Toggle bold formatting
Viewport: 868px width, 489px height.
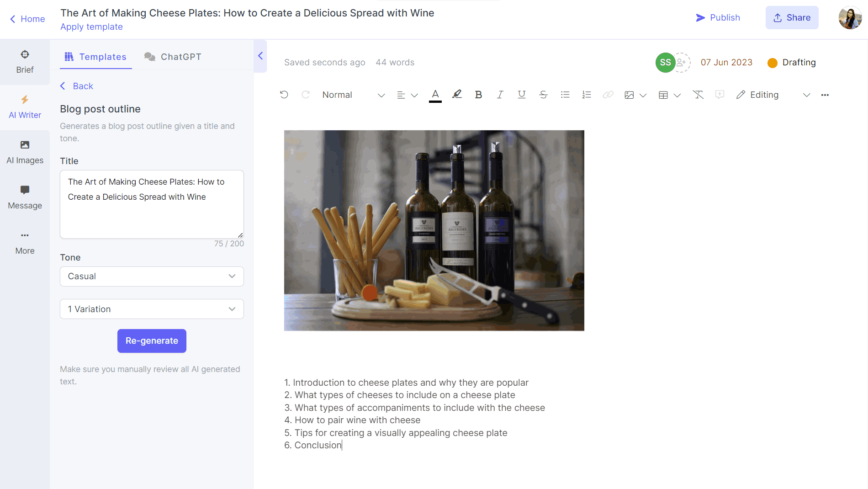click(478, 95)
